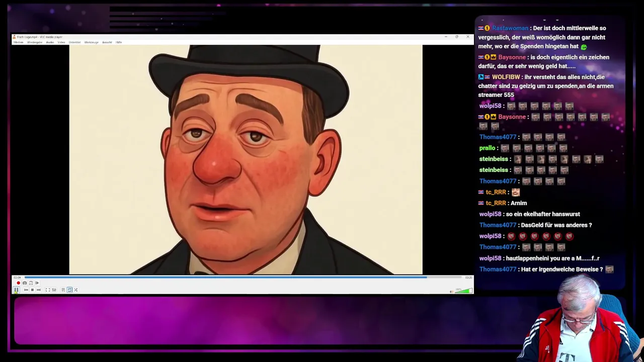The height and width of the screenshot is (362, 644).
Task: Minimize the VLC window
Action: [446, 37]
